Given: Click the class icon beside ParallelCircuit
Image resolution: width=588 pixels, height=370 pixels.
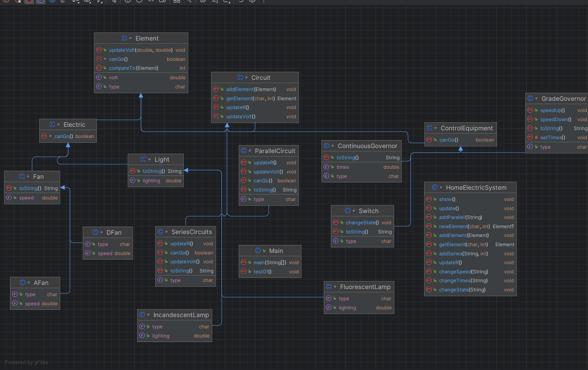Looking at the screenshot, I should (x=244, y=151).
